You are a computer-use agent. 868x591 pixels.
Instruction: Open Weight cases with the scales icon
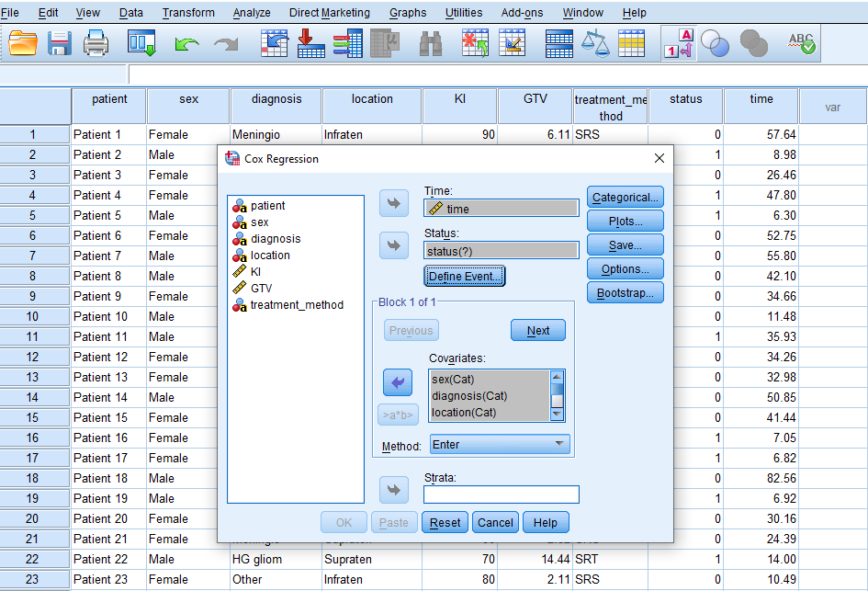[595, 43]
